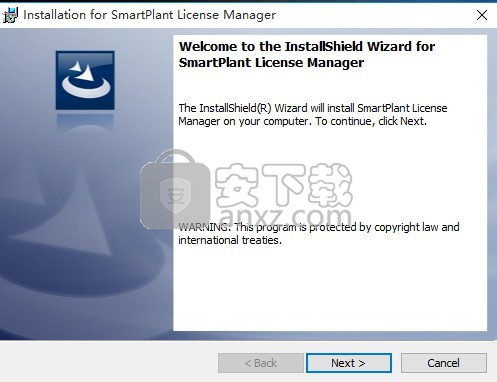Click the "Installation for SmartPlant License Manager" title text
The height and width of the screenshot is (382, 497).
(x=150, y=15)
